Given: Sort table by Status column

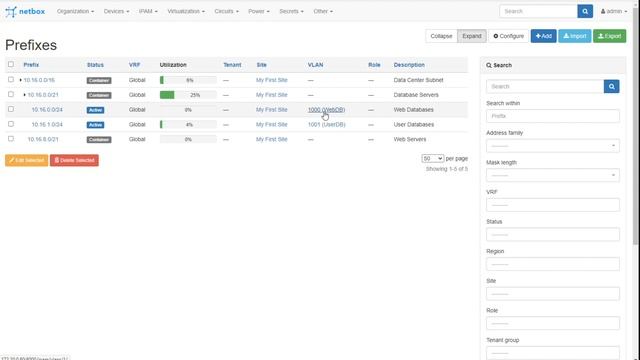Looking at the screenshot, I should click(x=96, y=65).
